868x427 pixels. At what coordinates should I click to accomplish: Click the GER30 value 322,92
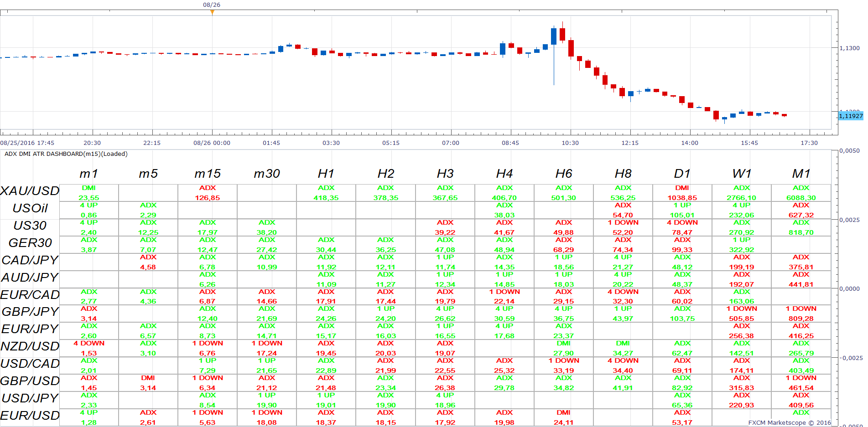click(x=742, y=250)
